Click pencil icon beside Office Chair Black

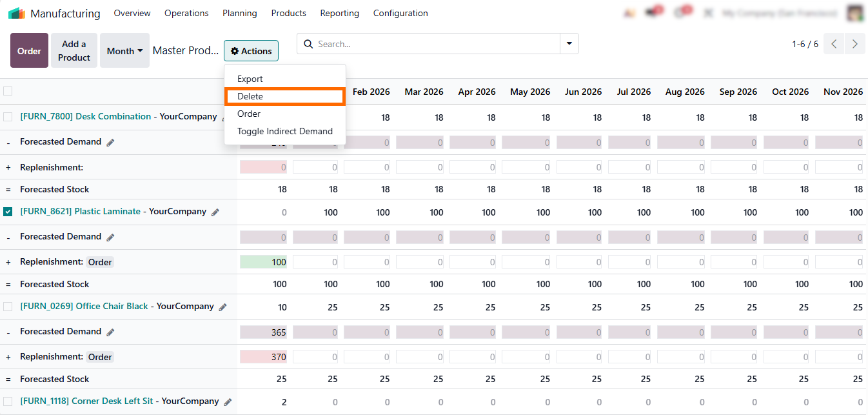(223, 307)
